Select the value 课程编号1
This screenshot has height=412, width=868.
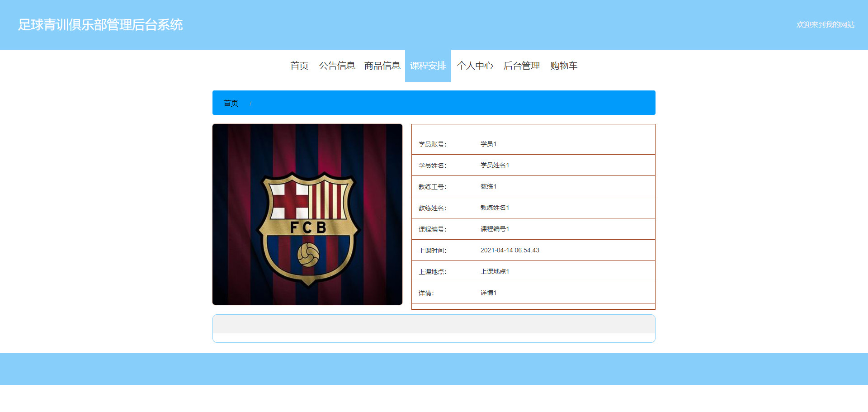tap(495, 229)
